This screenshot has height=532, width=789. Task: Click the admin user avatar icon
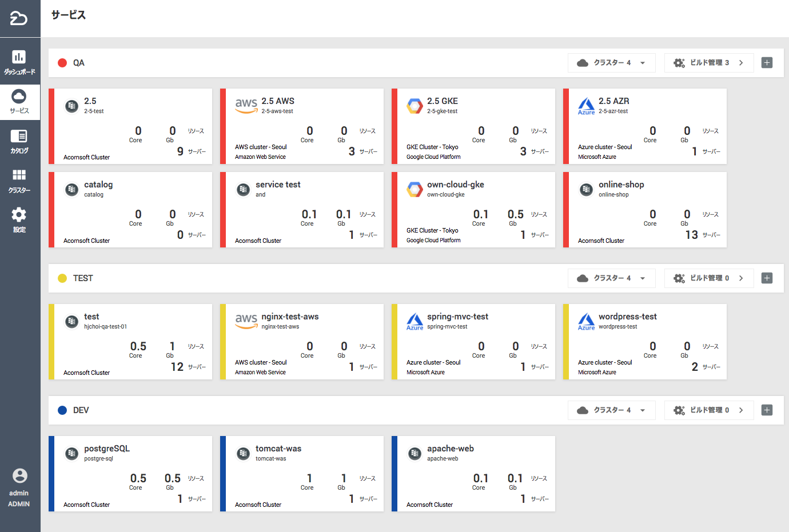point(19,476)
